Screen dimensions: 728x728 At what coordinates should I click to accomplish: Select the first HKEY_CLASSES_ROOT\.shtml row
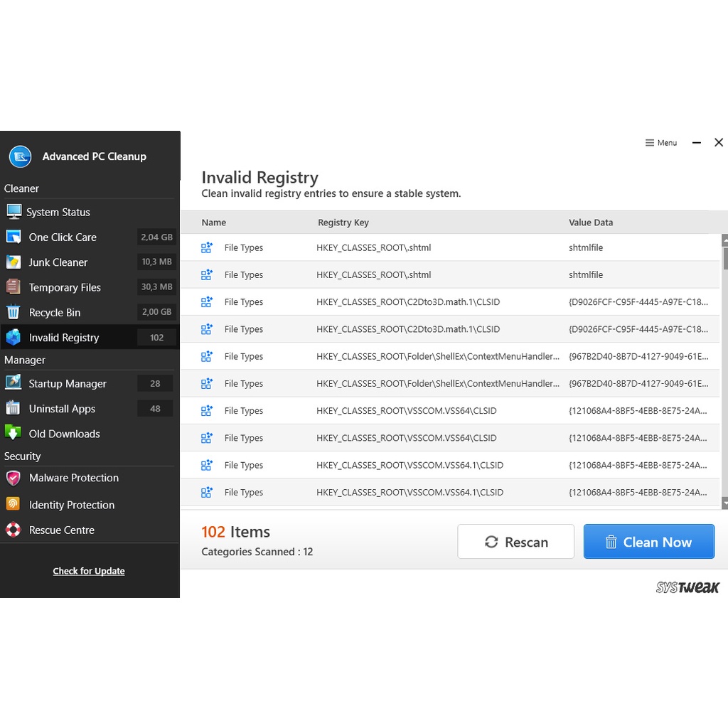click(373, 248)
